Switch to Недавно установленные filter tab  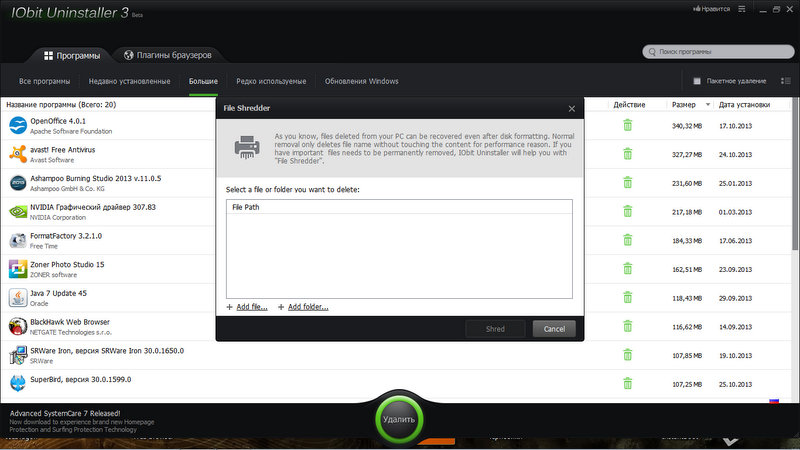click(130, 81)
